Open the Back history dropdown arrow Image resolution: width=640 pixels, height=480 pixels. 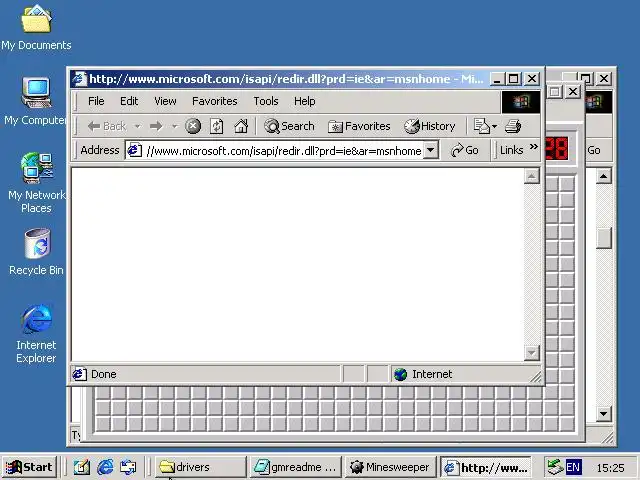point(138,126)
